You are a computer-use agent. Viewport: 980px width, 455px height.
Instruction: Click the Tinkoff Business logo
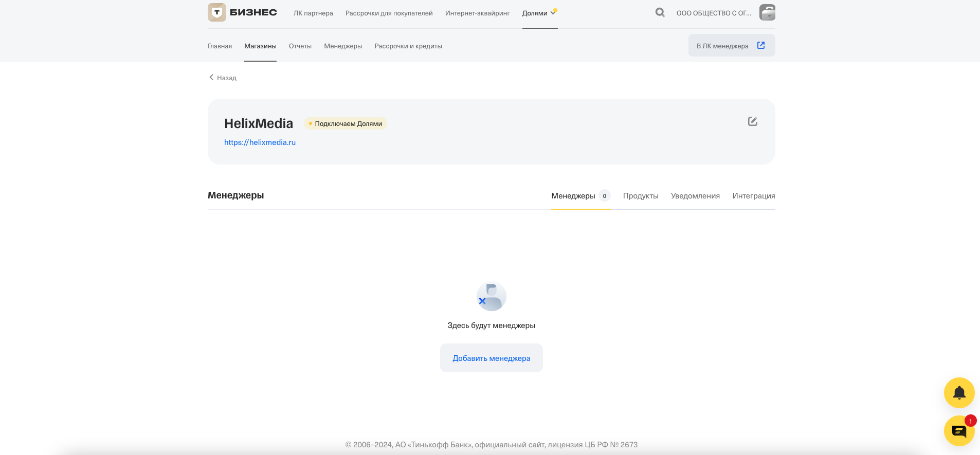click(242, 12)
